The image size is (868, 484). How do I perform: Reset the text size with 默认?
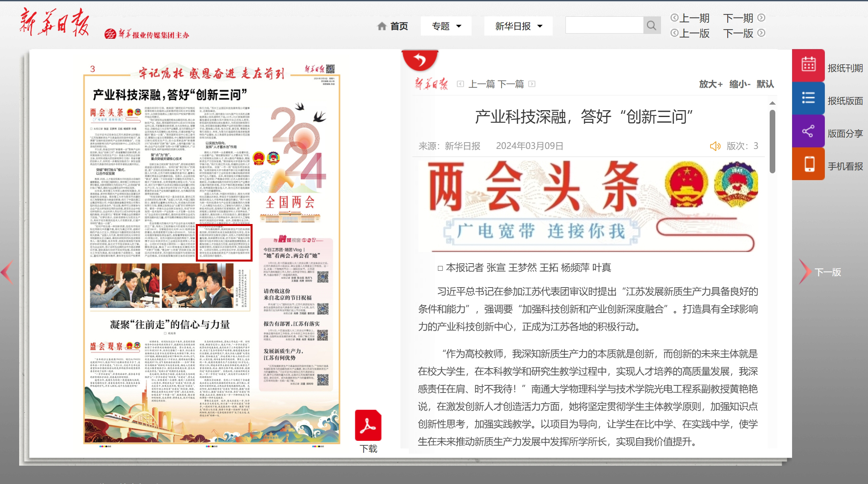point(765,84)
